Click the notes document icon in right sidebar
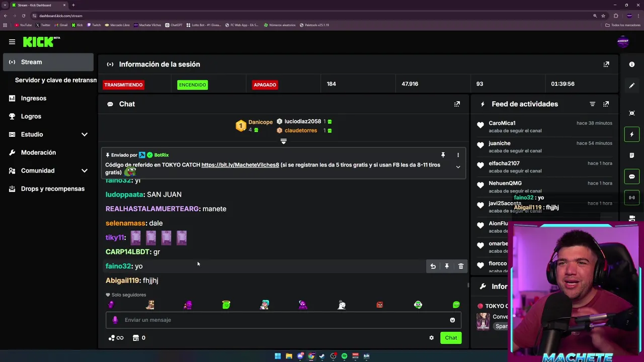Viewport: 644px width, 362px height. [632, 155]
